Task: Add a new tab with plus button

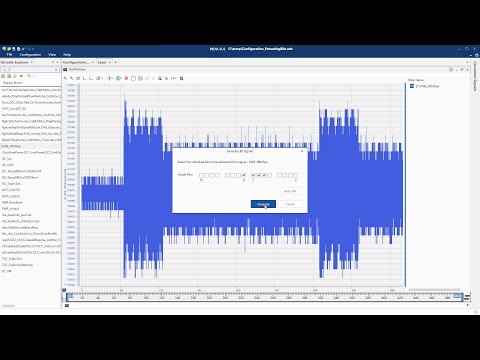Action: (x=115, y=62)
